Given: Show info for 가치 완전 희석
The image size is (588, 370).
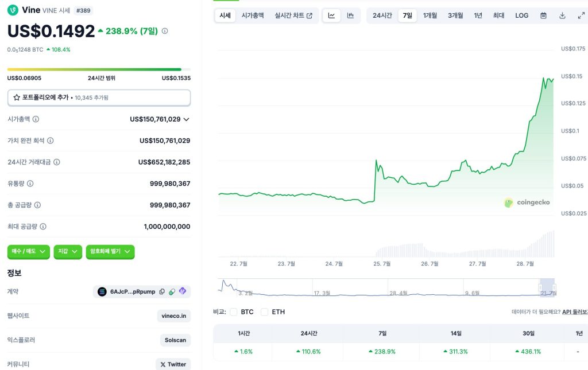Looking at the screenshot, I should [51, 141].
